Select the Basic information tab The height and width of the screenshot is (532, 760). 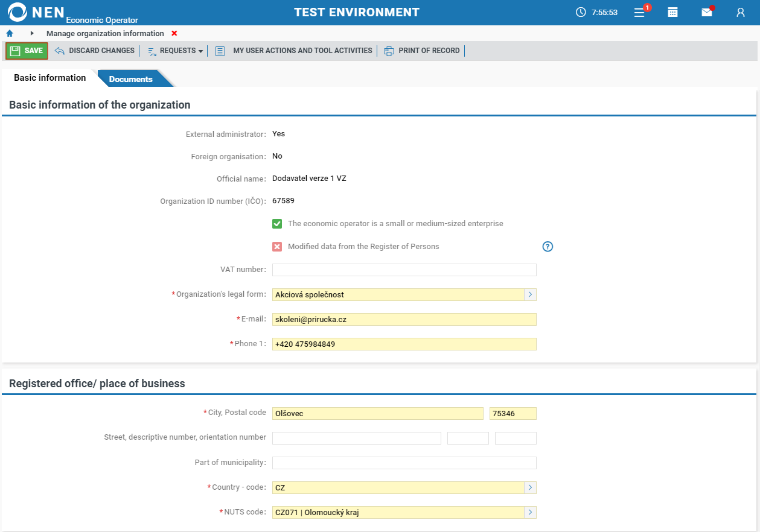click(49, 78)
